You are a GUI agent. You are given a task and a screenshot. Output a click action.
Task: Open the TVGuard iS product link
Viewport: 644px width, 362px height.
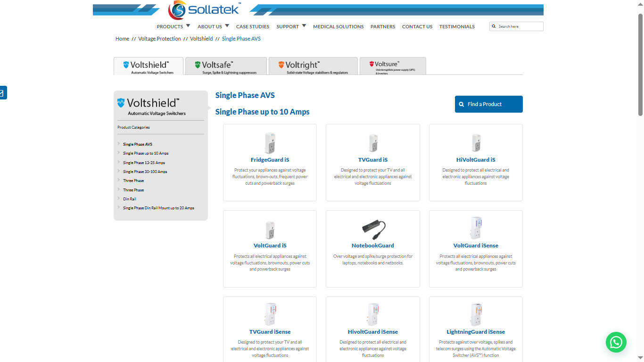point(372,160)
